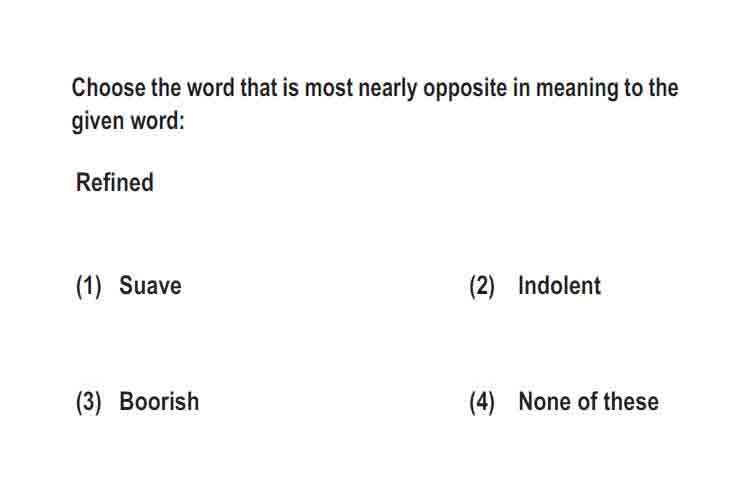750x500 pixels.
Task: Click the (1) option number
Action: click(89, 286)
